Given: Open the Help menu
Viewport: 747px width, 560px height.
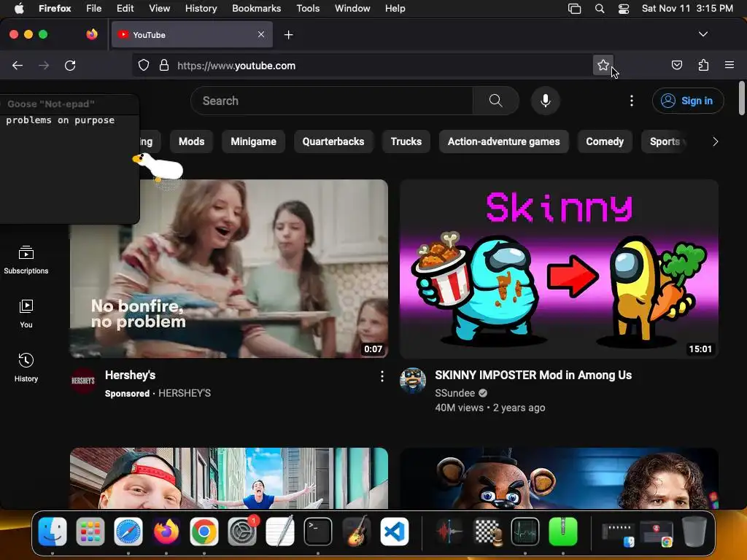Looking at the screenshot, I should 395,8.
